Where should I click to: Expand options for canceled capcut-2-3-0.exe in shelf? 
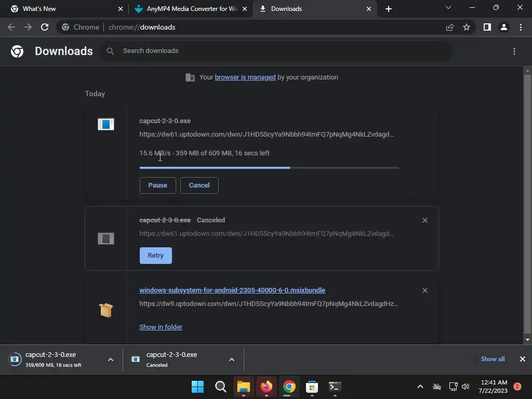point(232,360)
